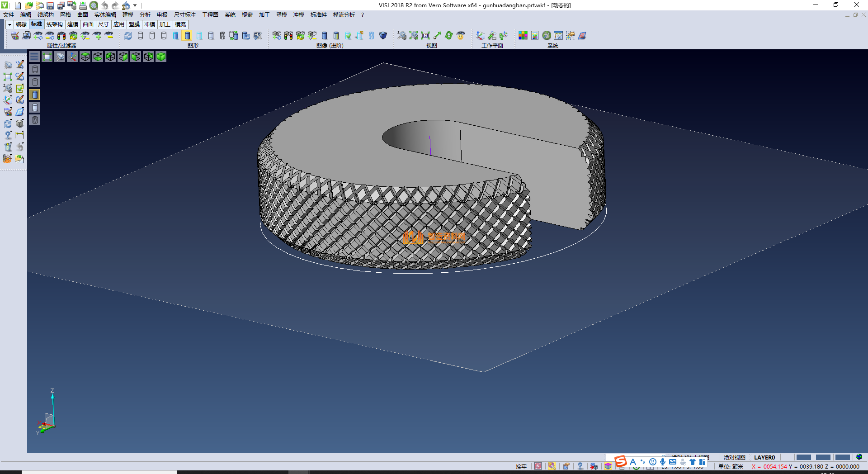Select the solid green cube view icon

click(161, 57)
